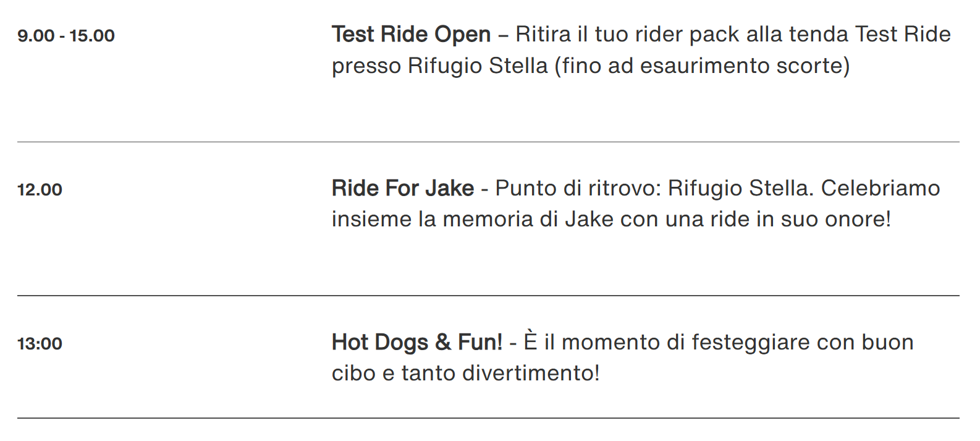Click the divider line below Test Ride Open
980x441 pixels.
pyautogui.click(x=488, y=142)
